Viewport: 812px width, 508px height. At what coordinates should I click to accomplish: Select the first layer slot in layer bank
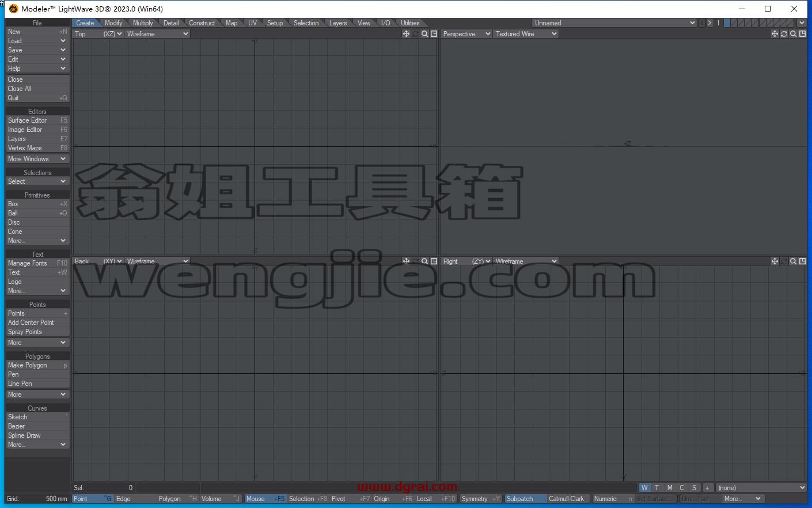(x=727, y=23)
